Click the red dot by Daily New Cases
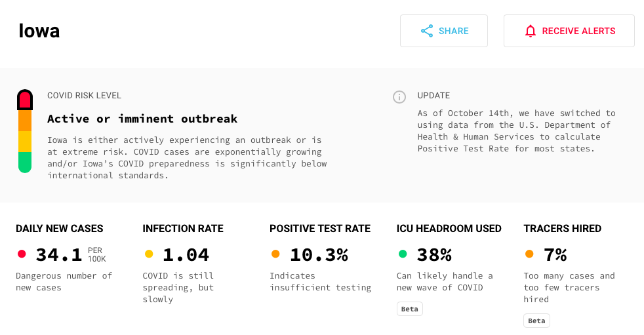The image size is (644, 335). tap(22, 254)
